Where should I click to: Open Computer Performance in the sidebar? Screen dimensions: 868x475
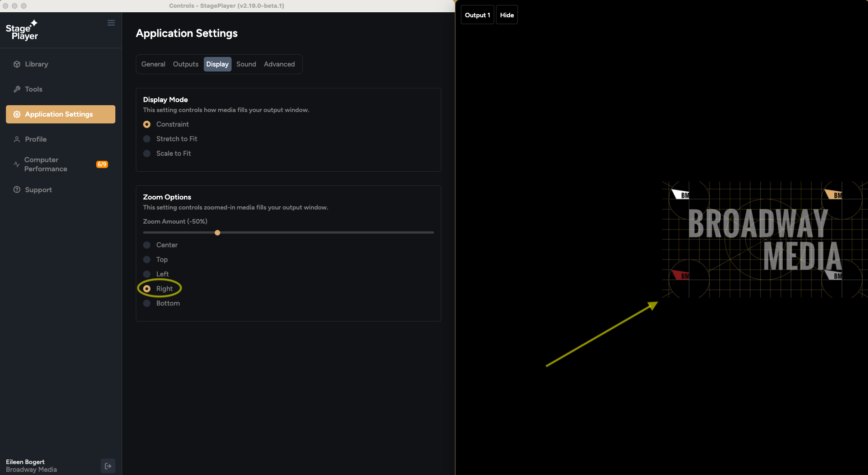(61, 164)
